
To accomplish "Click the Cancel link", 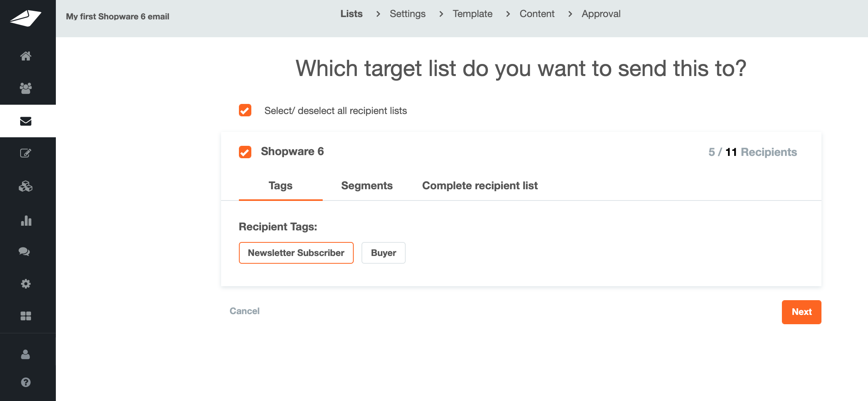I will (x=244, y=311).
